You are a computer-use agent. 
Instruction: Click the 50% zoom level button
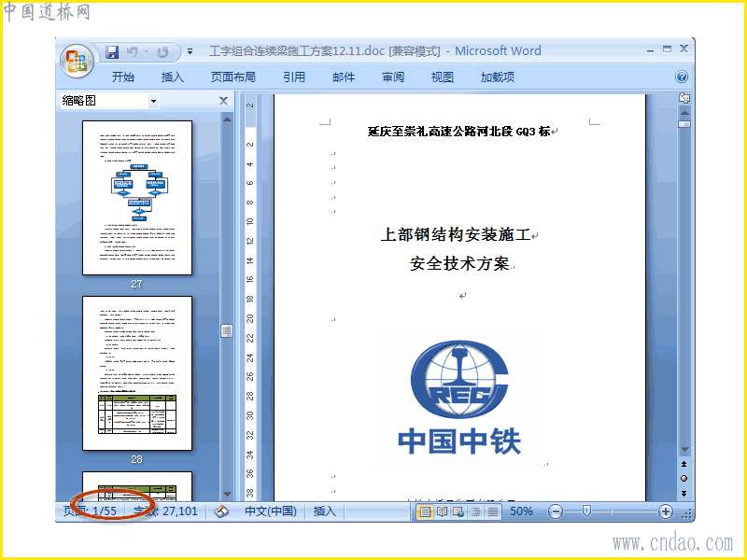[521, 511]
